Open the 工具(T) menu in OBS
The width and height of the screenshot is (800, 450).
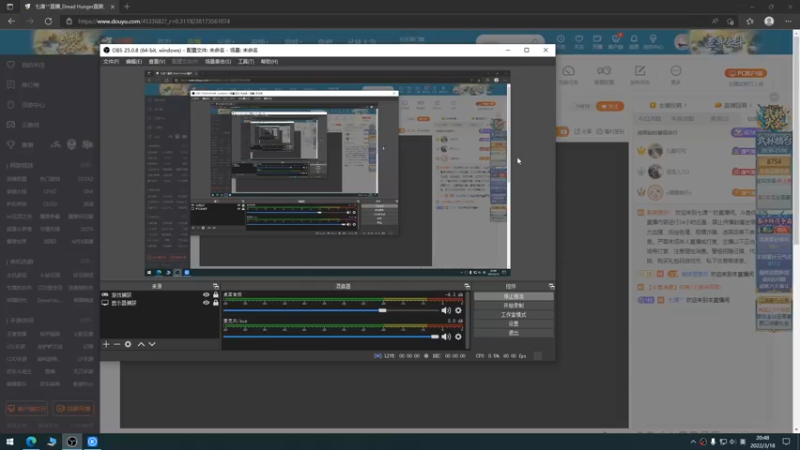(x=246, y=62)
